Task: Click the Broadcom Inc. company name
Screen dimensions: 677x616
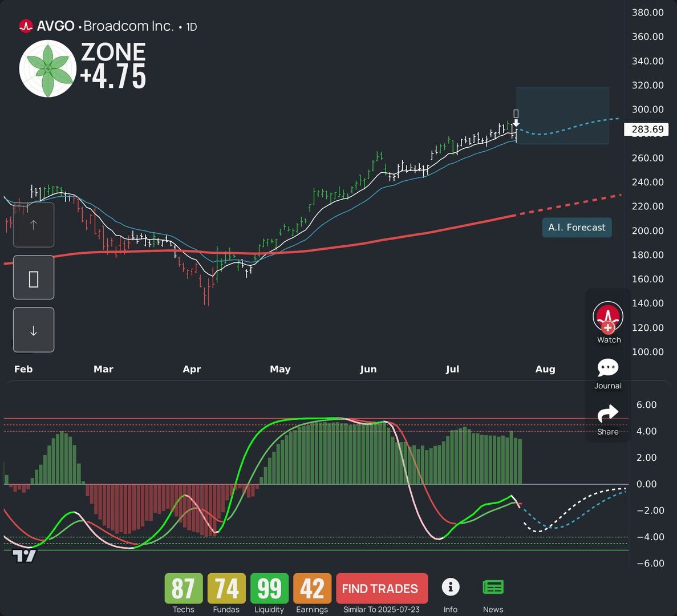Action: (128, 26)
